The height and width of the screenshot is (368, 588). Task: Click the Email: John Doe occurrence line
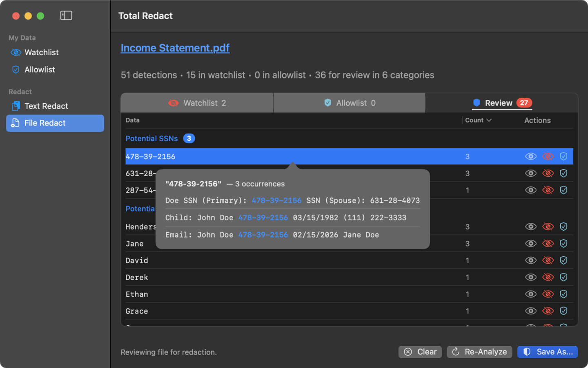point(272,235)
